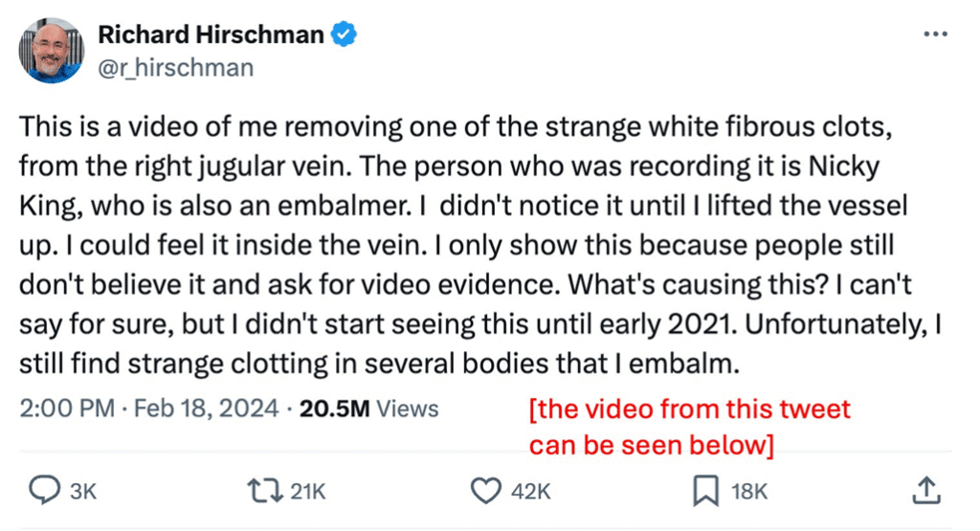Click the 18K bookmarks count

[749, 492]
